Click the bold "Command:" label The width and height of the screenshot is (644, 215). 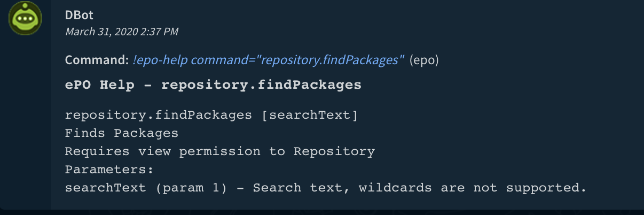point(97,60)
